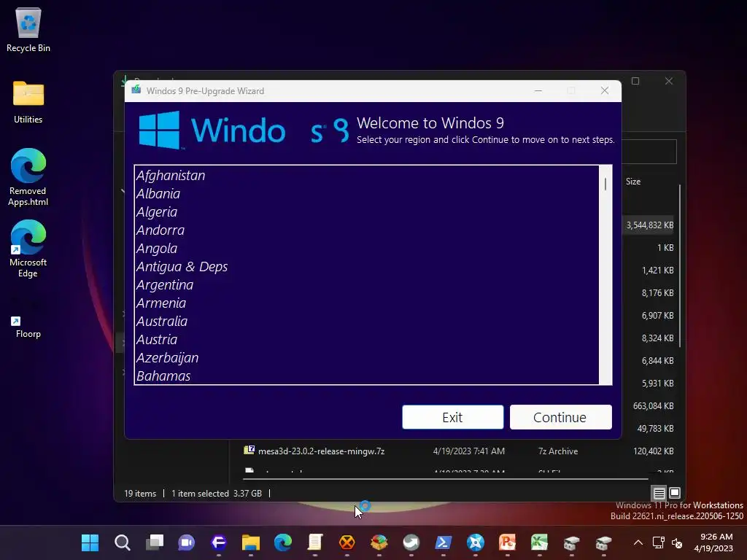Open Removed Apps.html desktop file

[28, 177]
